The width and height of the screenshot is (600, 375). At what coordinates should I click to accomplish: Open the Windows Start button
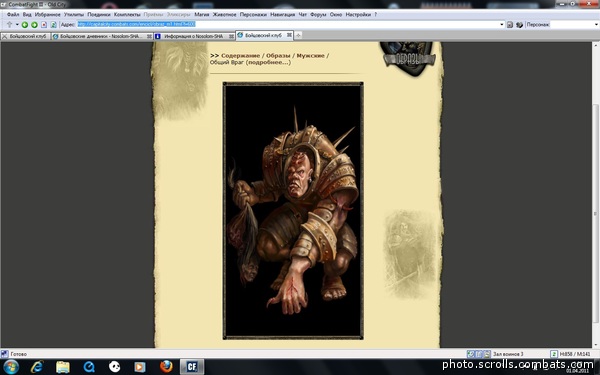(x=11, y=367)
